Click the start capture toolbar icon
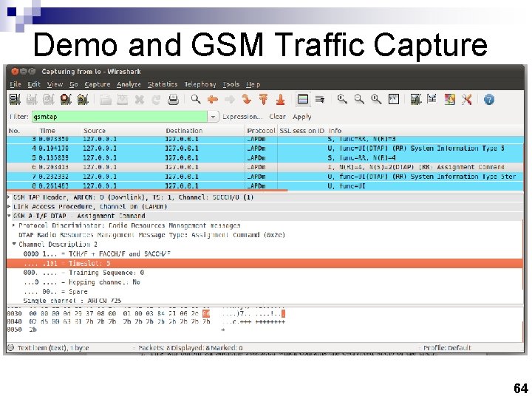 [x=49, y=100]
